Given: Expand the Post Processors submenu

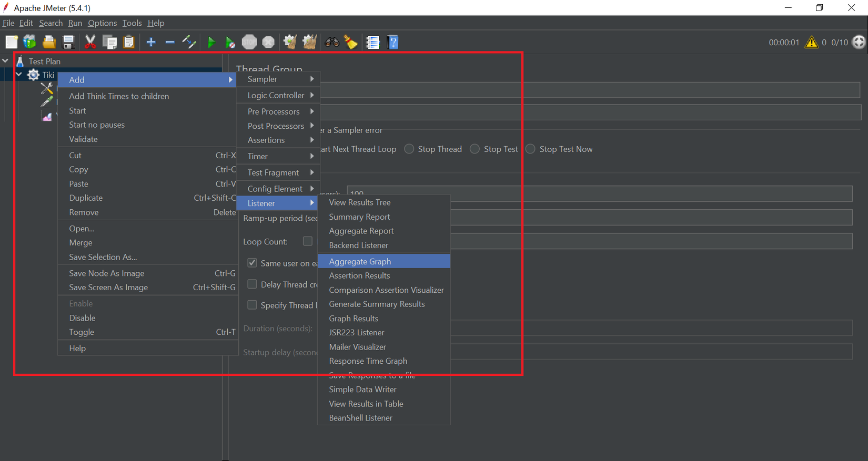Looking at the screenshot, I should tap(278, 126).
